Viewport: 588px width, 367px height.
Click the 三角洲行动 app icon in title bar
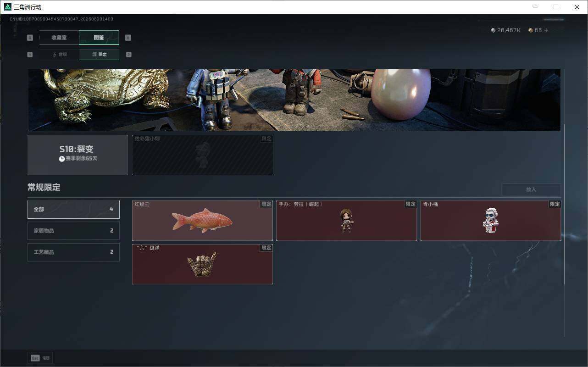(x=7, y=7)
